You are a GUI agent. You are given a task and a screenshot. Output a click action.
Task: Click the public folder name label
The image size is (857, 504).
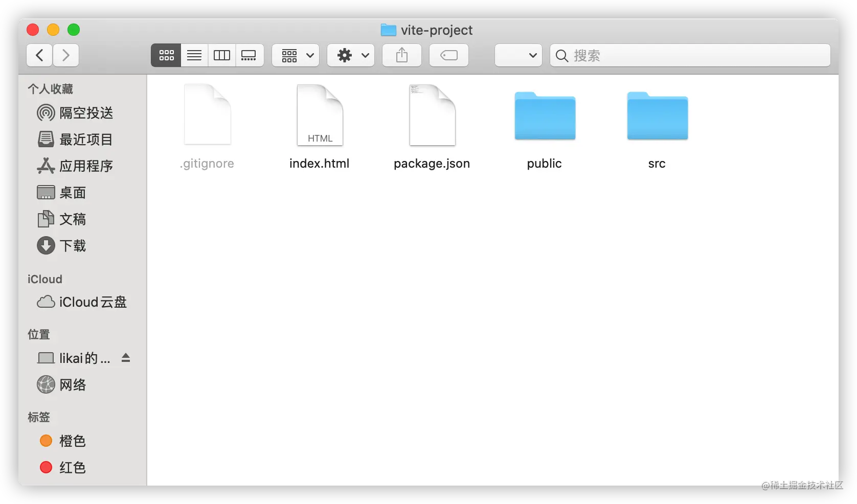(545, 164)
